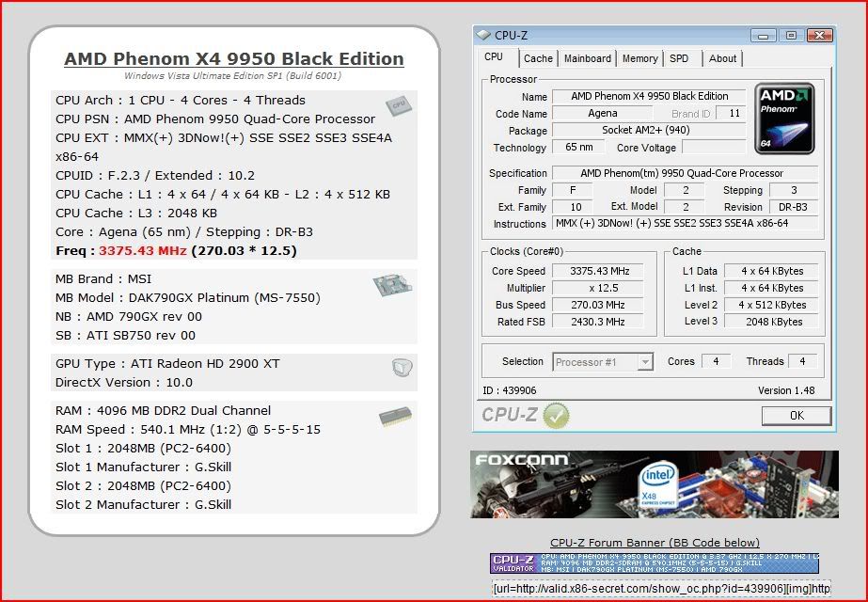
Task: Click the 'CPU Cache : L3 : 2048 KB' line
Action: (x=136, y=214)
